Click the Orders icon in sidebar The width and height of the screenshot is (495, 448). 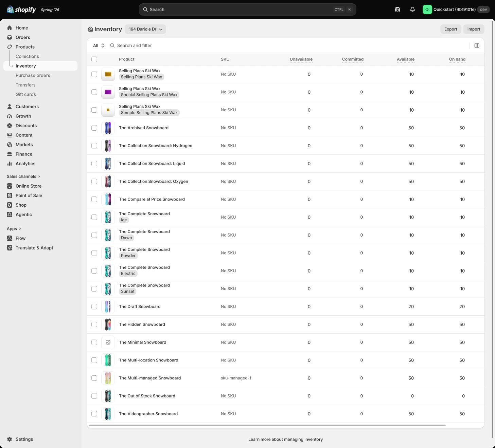pos(10,37)
